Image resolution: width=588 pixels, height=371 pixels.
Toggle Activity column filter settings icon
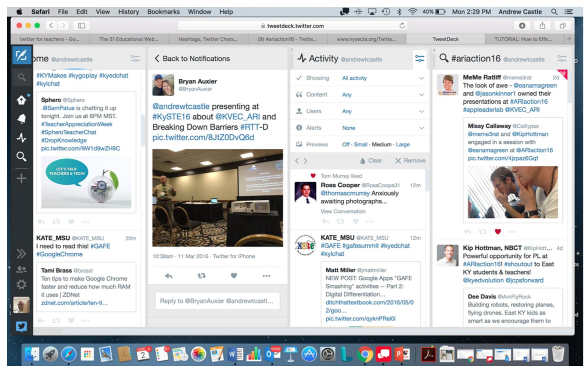tap(420, 59)
